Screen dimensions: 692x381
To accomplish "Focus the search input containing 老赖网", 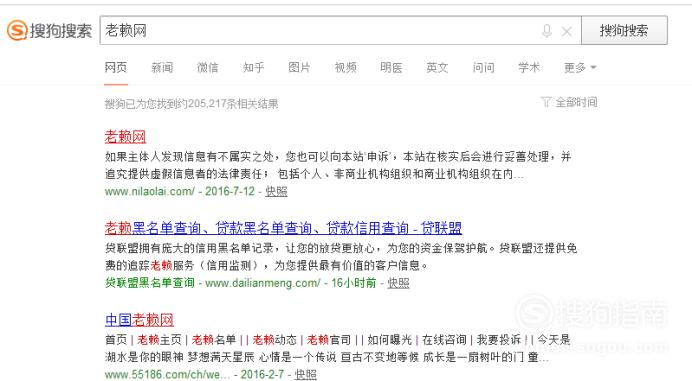I will [340, 30].
